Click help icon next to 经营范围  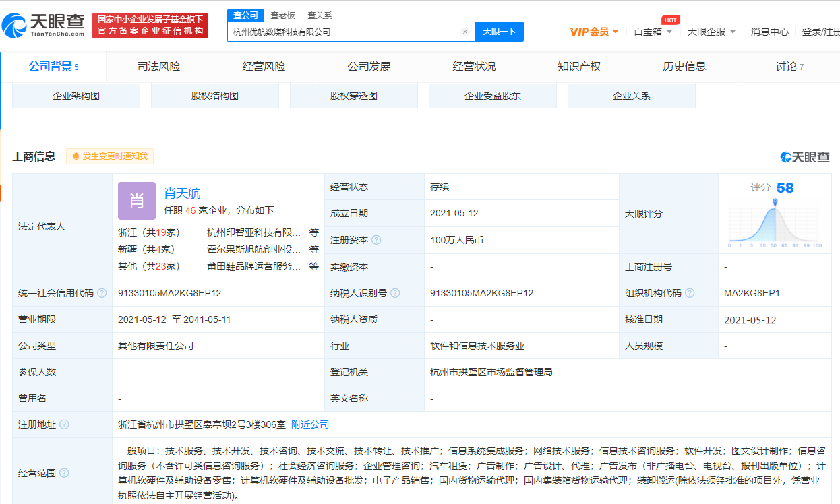pyautogui.click(x=64, y=473)
